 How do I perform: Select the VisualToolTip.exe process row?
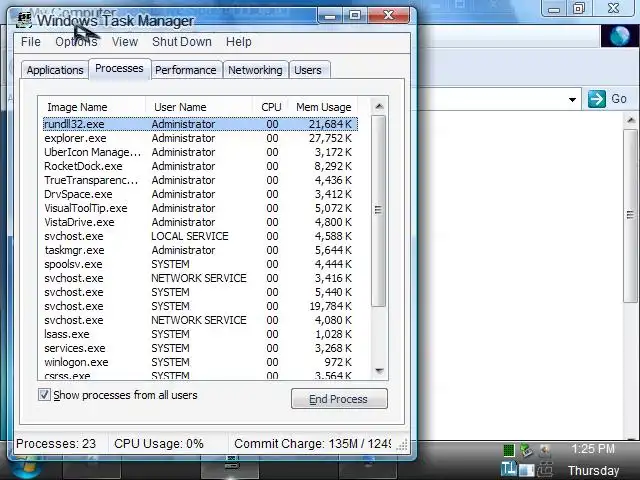coord(200,208)
